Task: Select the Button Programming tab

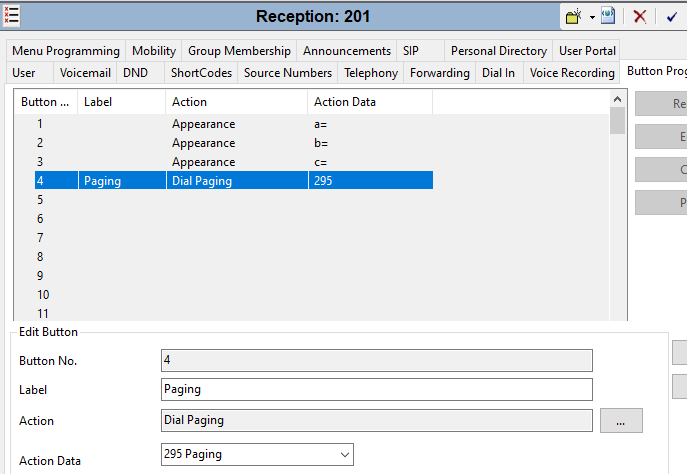Action: point(655,71)
